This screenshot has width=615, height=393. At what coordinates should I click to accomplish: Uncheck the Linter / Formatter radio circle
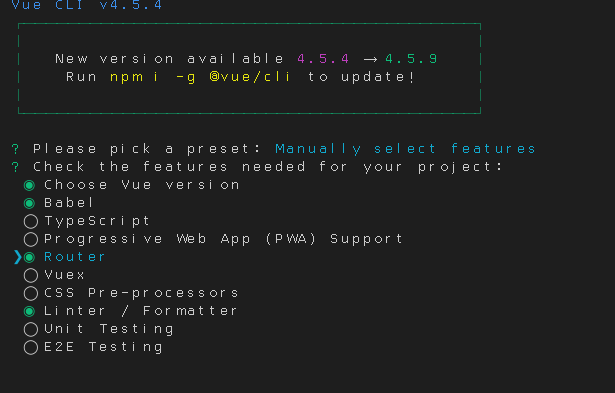click(x=29, y=311)
